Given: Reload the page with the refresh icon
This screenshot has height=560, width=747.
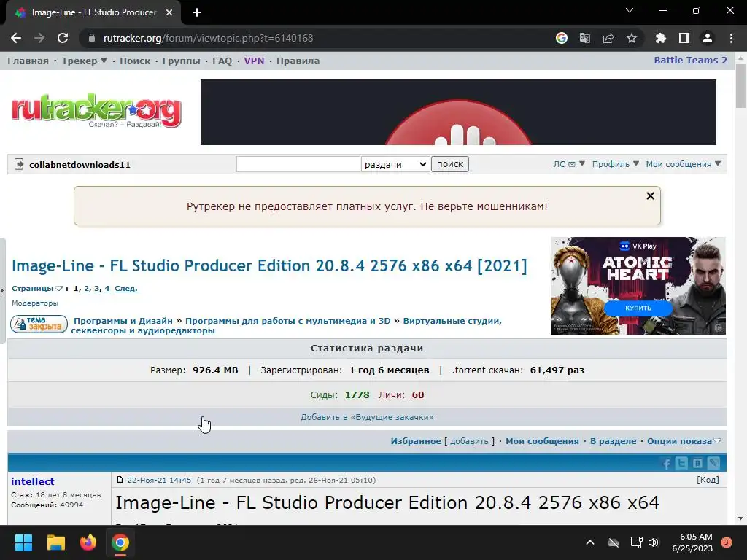Looking at the screenshot, I should point(63,38).
